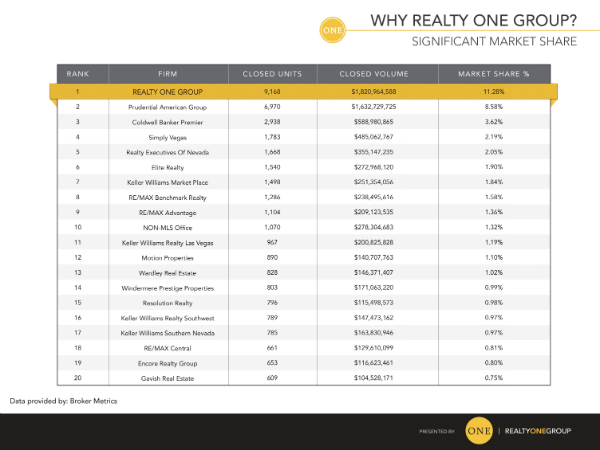Select the Keller Williams Realty Las Vegas name
The width and height of the screenshot is (600, 450).
[168, 243]
